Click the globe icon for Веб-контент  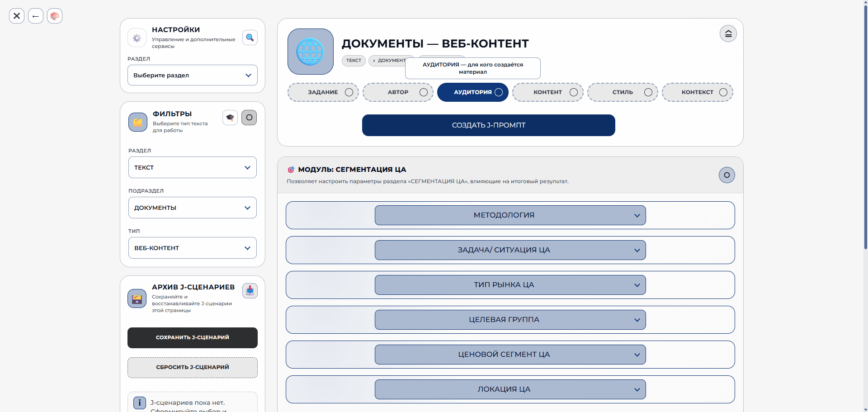pos(311,52)
